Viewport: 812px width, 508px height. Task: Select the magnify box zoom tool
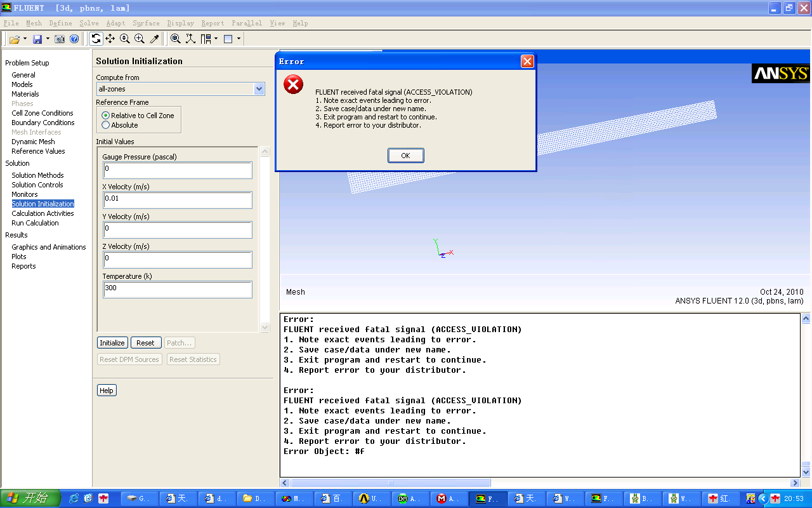(x=140, y=39)
